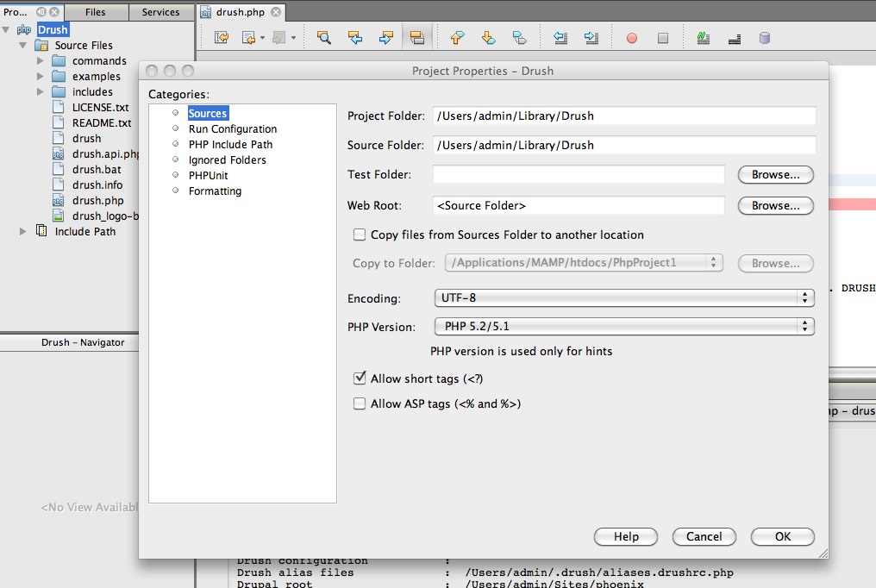Click the Back navigation toolbar icon

point(248,37)
